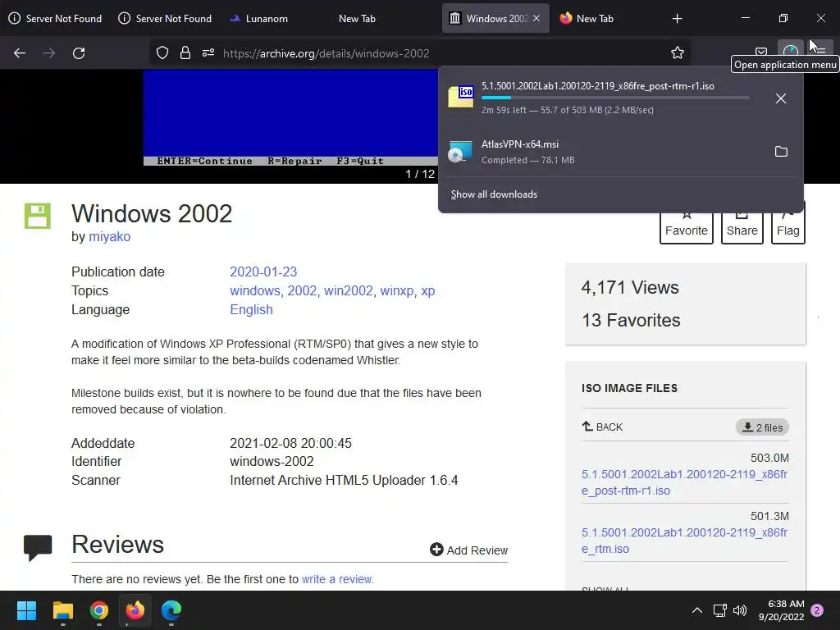Open the win2002 topic link

pyautogui.click(x=348, y=291)
